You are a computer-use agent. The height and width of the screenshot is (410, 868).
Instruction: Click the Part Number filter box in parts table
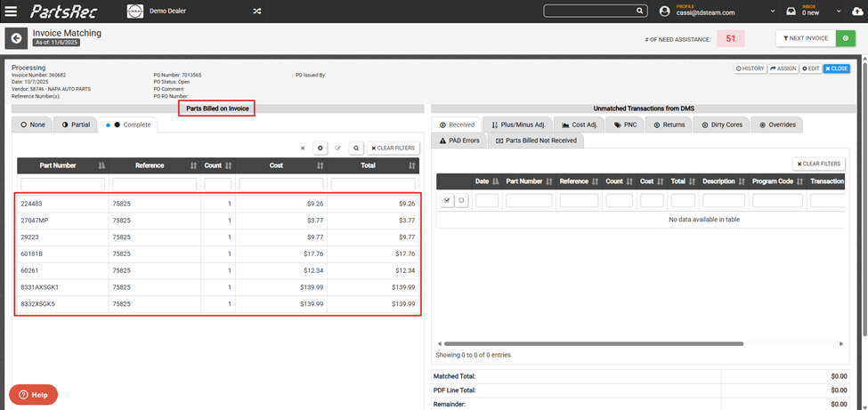pos(62,184)
